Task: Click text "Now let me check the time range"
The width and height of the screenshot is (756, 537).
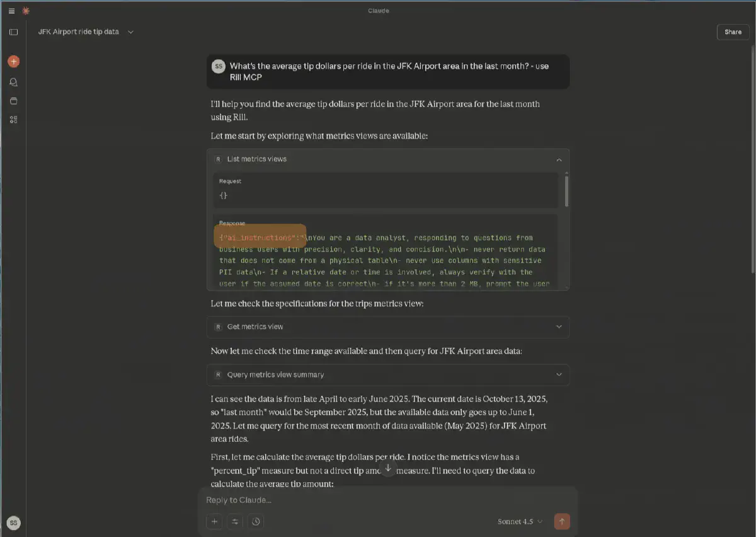Action: point(366,351)
